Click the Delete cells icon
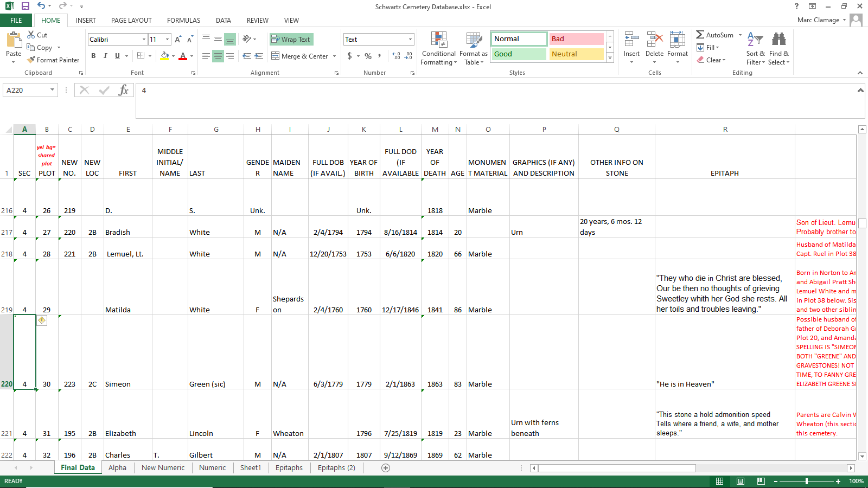This screenshot has width=868, height=488. [654, 41]
